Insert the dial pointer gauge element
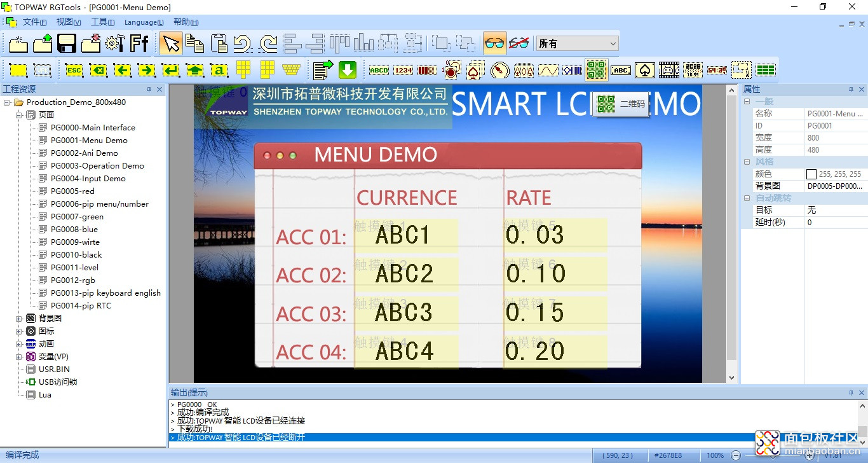Image resolution: width=868 pixels, height=463 pixels. point(500,70)
